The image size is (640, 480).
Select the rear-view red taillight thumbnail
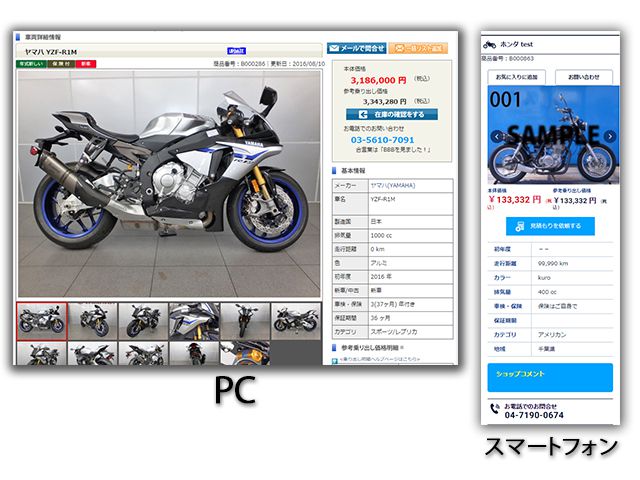(194, 353)
